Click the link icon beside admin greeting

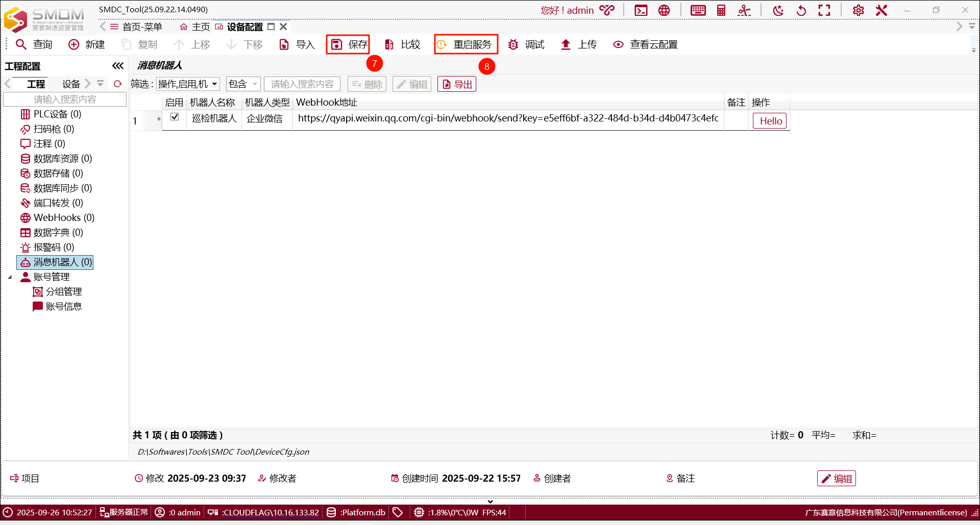point(607,10)
